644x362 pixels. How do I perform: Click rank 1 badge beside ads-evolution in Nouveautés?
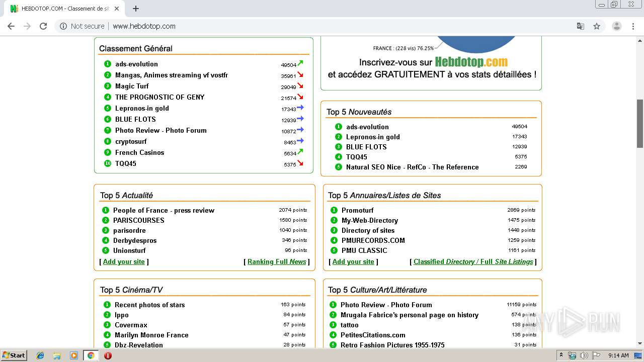(x=339, y=127)
